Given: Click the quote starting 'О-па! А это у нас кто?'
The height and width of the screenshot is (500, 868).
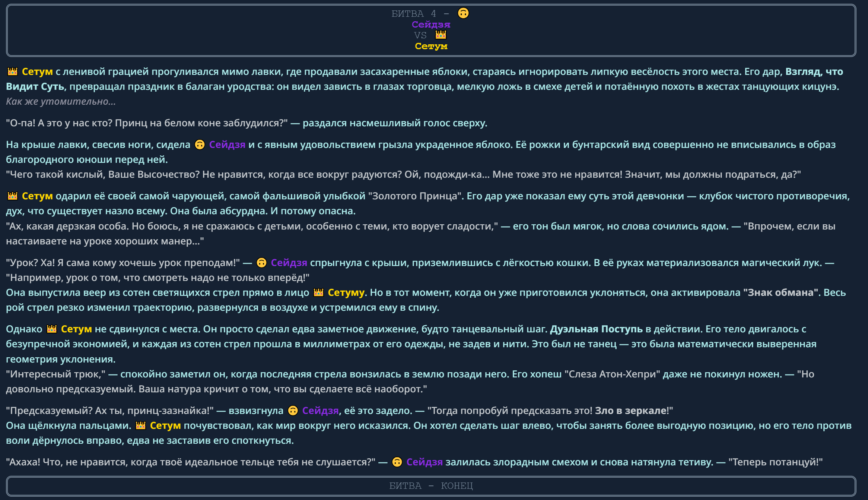Looking at the screenshot, I should click(x=147, y=123).
